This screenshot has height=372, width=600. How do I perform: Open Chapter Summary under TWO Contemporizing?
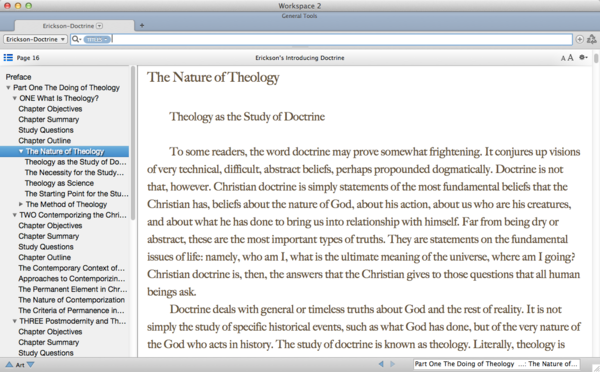[x=49, y=236]
